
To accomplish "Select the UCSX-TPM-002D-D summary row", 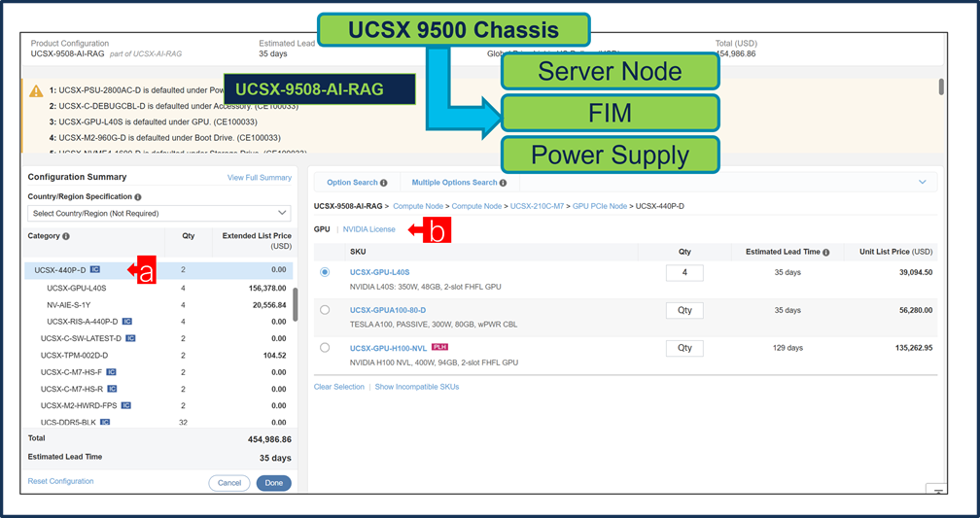I will [158, 356].
